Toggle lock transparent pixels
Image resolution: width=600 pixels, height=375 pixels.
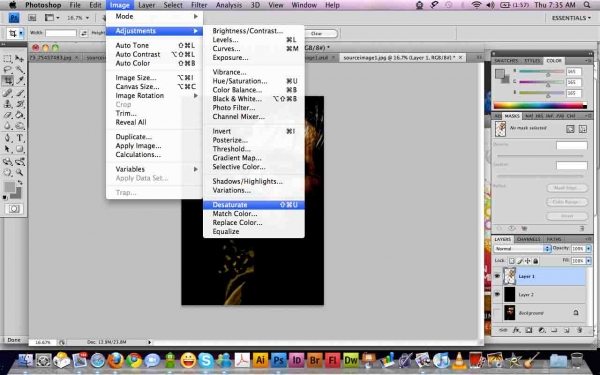tap(511, 261)
